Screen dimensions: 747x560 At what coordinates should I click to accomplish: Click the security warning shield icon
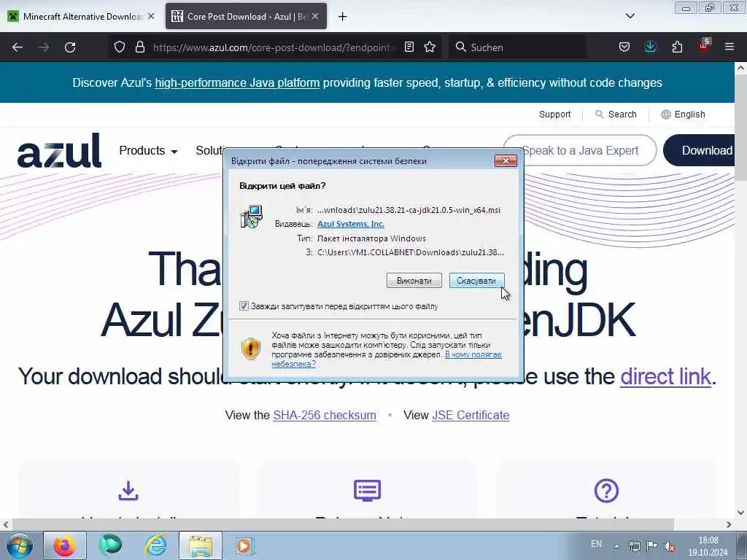[x=251, y=349]
